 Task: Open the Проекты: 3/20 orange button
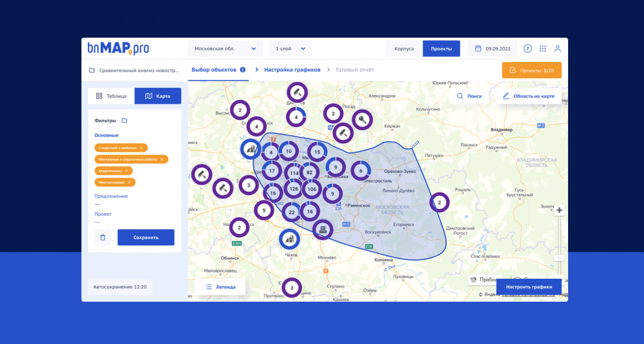point(532,70)
